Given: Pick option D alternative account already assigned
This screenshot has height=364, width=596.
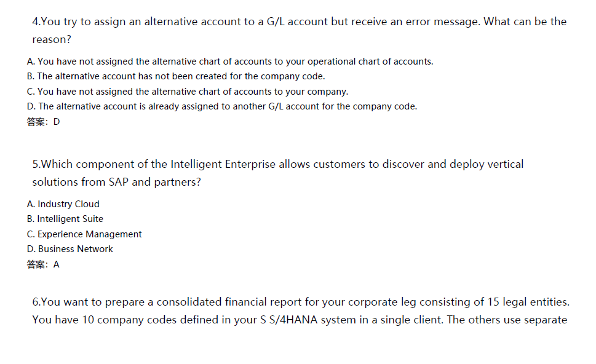Looking at the screenshot, I should [x=222, y=106].
